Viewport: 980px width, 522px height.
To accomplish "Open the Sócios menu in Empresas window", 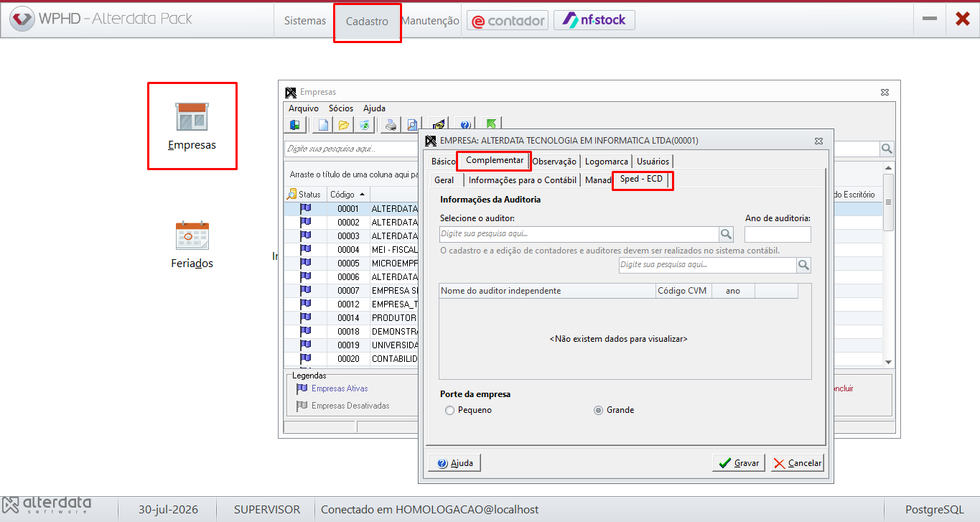I will (x=341, y=108).
